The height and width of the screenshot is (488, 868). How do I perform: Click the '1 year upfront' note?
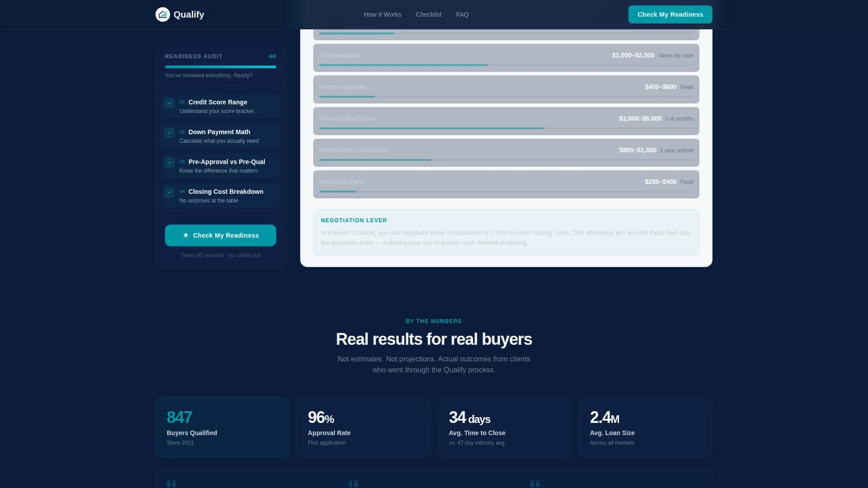tap(676, 150)
